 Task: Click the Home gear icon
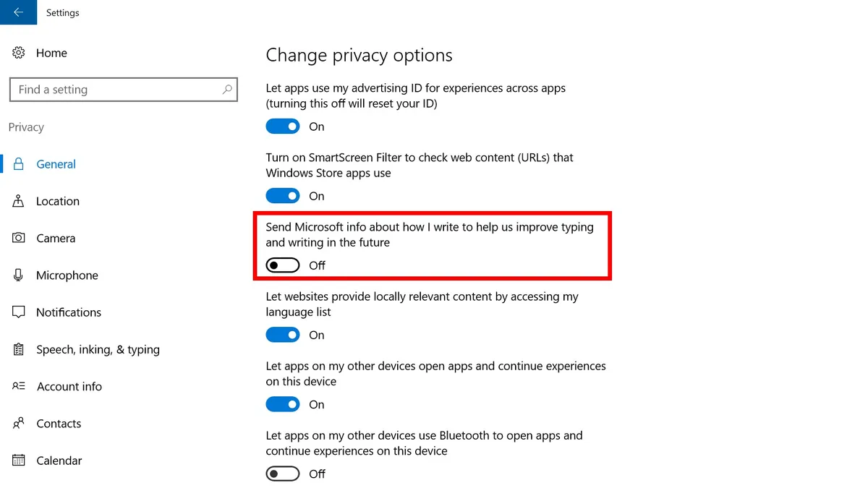[19, 53]
